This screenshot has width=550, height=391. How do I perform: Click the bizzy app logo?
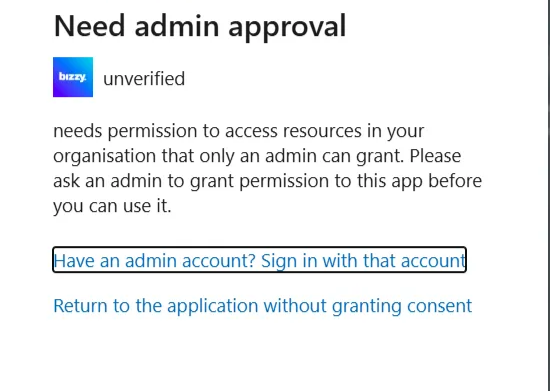click(73, 77)
